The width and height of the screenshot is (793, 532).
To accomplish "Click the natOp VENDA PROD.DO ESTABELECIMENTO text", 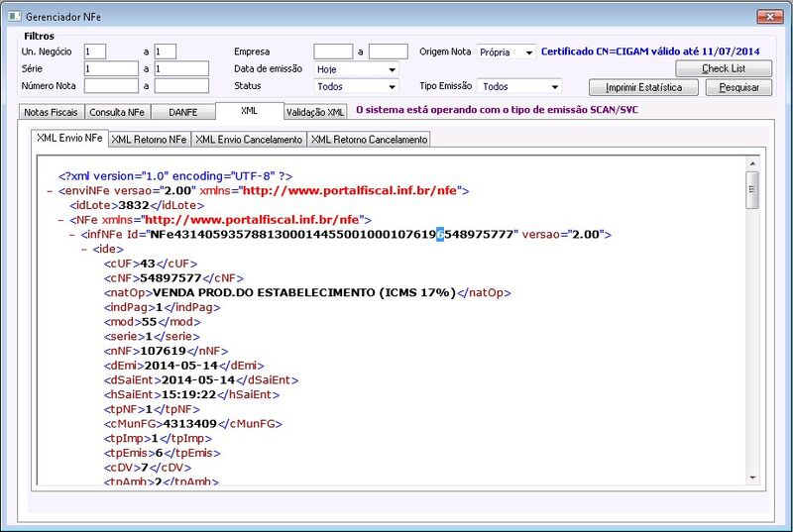I will [304, 293].
